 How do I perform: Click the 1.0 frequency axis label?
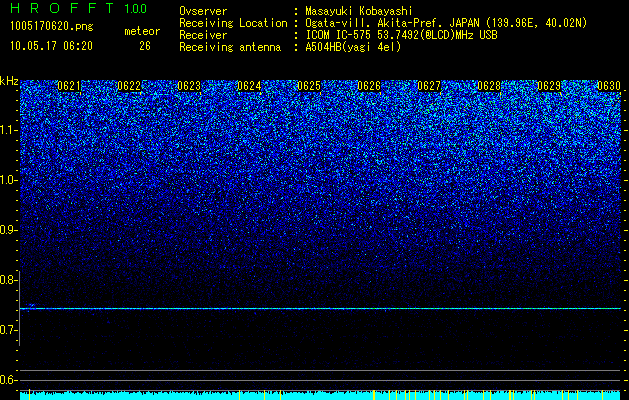coord(8,180)
